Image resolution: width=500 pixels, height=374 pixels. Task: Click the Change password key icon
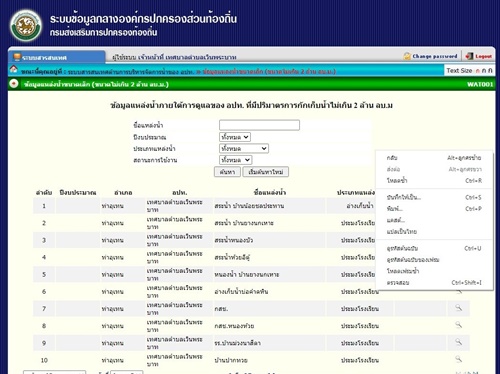(x=407, y=56)
